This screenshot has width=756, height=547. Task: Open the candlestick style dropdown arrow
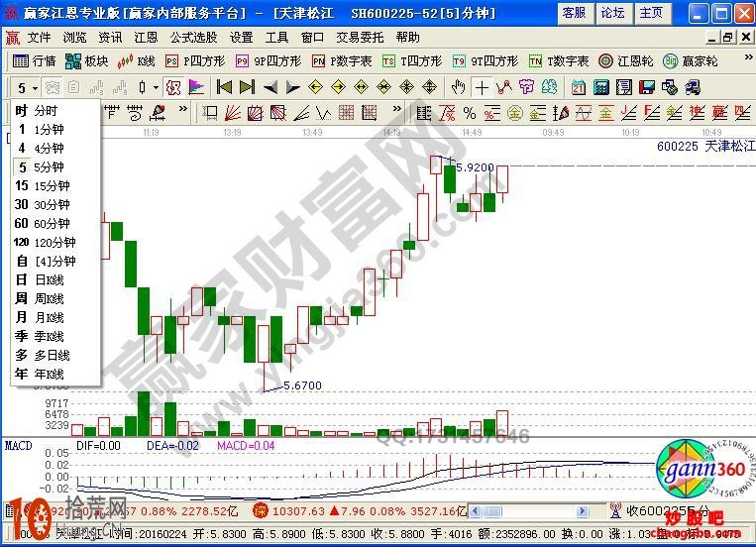[x=156, y=87]
